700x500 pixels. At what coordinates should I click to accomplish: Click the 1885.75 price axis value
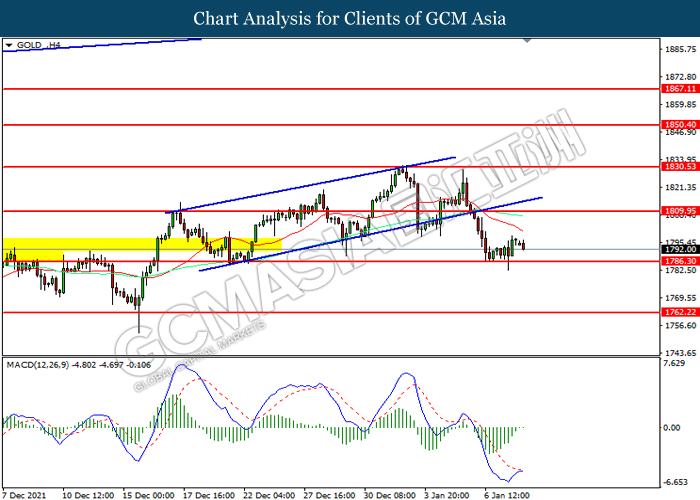(680, 49)
